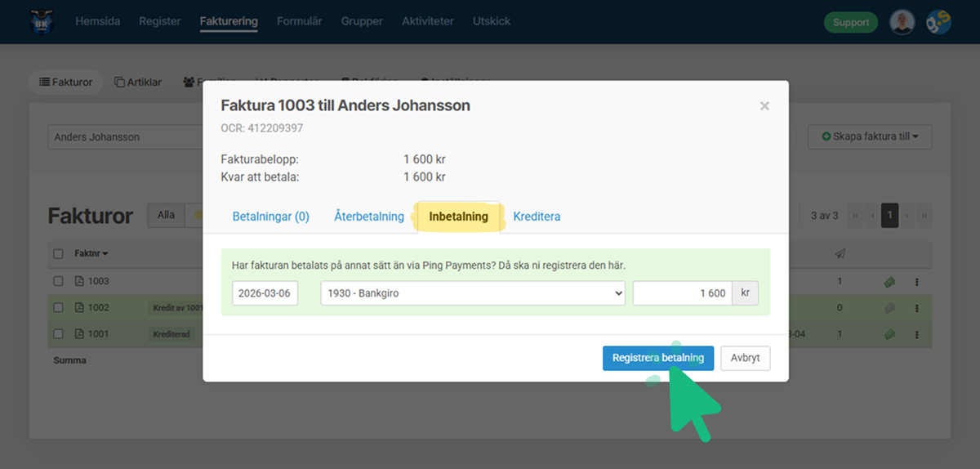Open the 1930 - Bankgiro account dropdown
980x469 pixels.
pos(472,293)
